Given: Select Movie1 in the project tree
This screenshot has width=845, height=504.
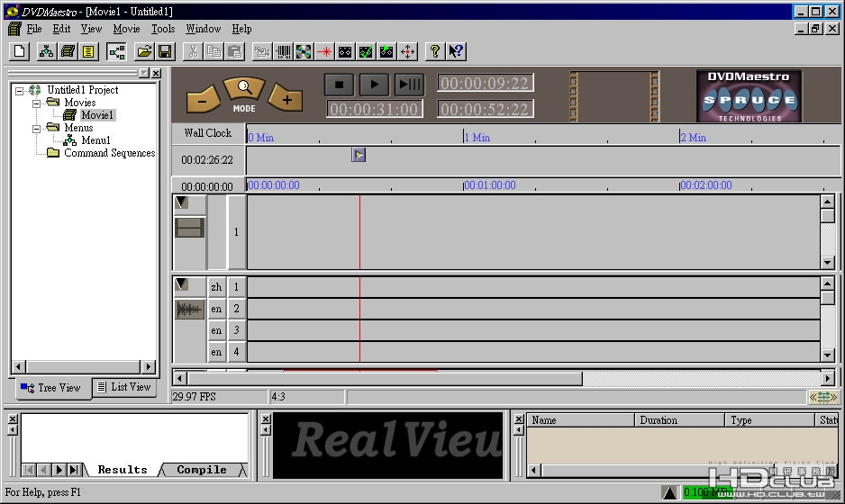Looking at the screenshot, I should click(97, 114).
